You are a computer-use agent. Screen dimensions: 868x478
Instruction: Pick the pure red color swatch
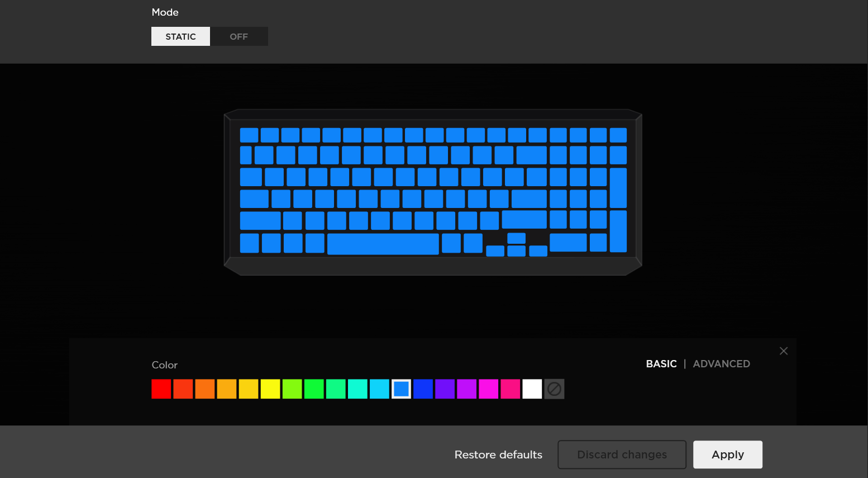161,389
